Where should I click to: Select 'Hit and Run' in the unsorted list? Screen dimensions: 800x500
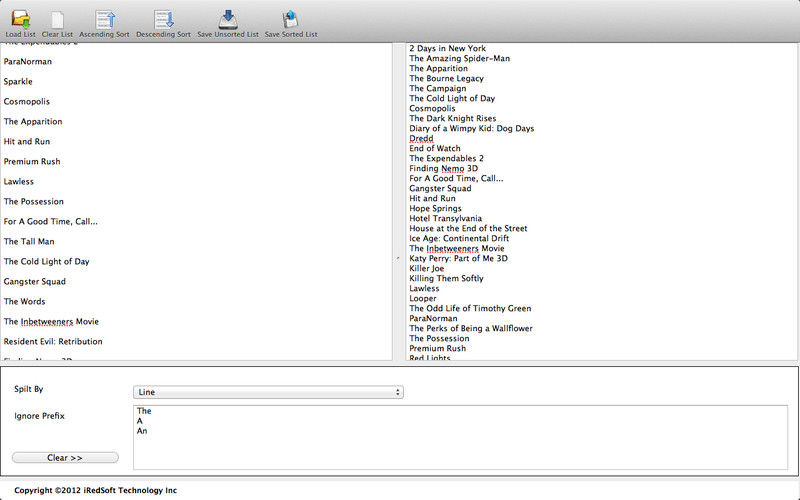click(27, 141)
